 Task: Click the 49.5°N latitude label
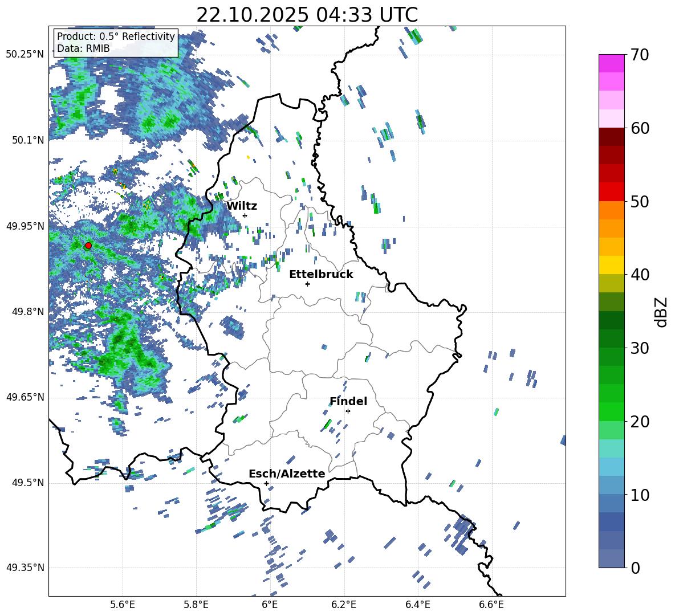point(29,483)
